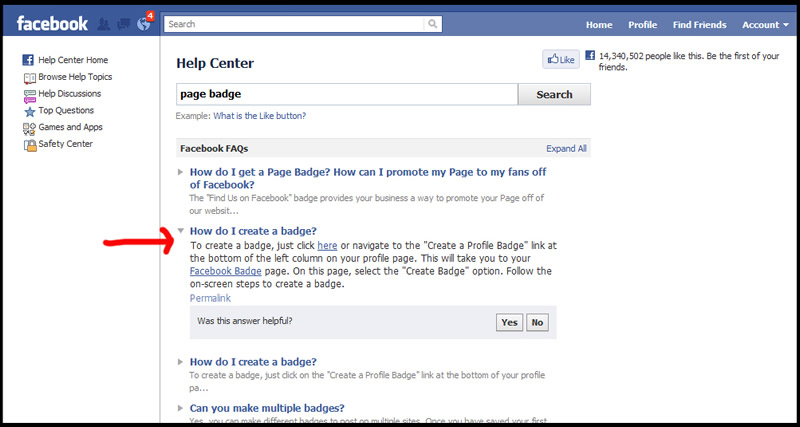Viewport: 800px width, 427px height.
Task: Collapse arrow of expanded 'How do I create a badge?'
Action: pos(180,231)
